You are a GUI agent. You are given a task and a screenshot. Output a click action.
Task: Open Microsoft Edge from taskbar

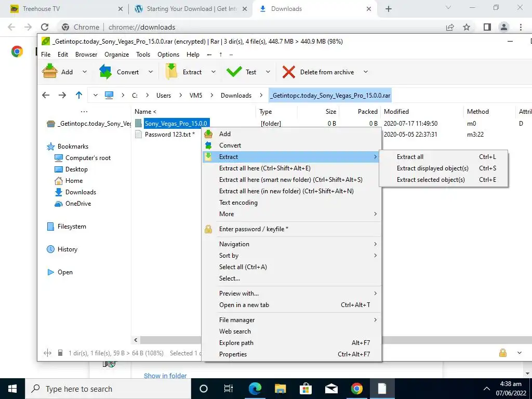point(255,389)
